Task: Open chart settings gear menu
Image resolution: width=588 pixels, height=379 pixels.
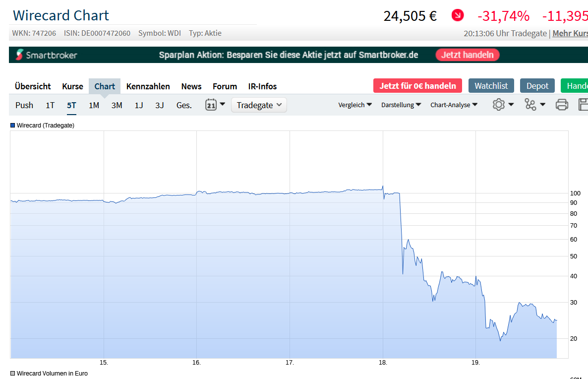Action: click(x=503, y=105)
